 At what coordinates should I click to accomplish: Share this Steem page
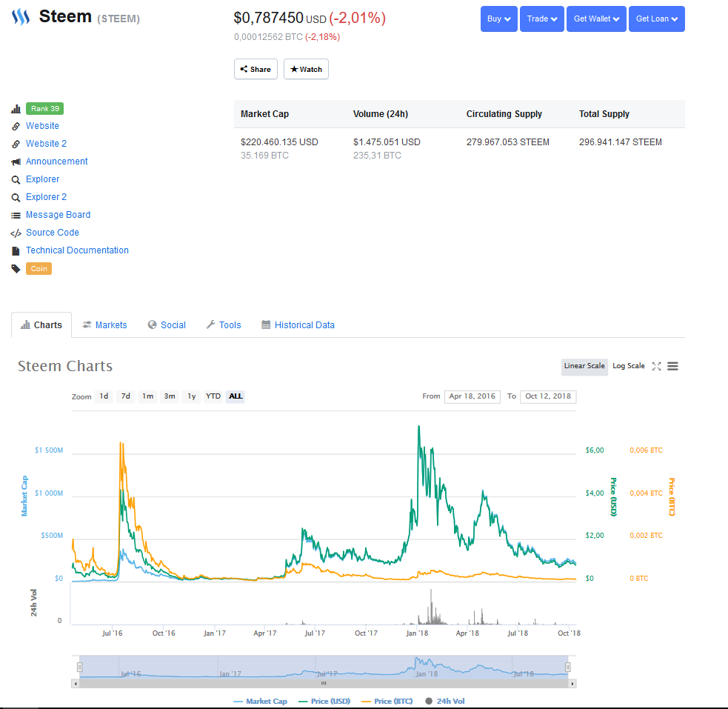(256, 69)
